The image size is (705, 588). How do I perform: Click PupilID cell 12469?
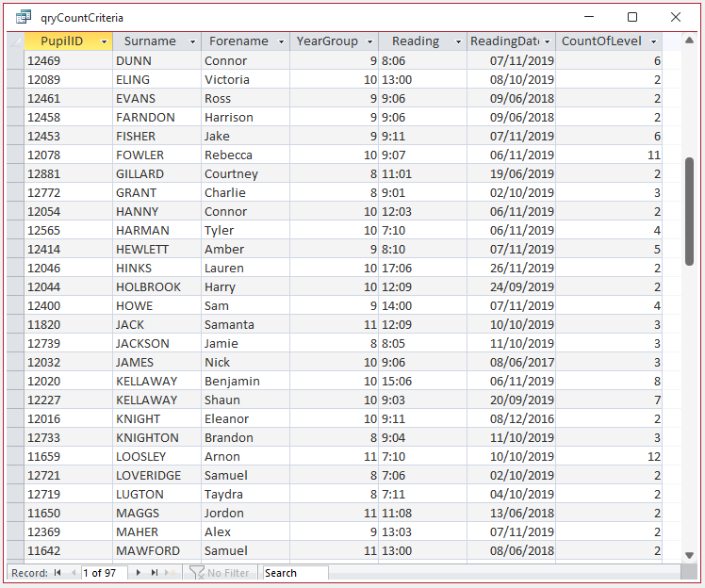click(69, 60)
